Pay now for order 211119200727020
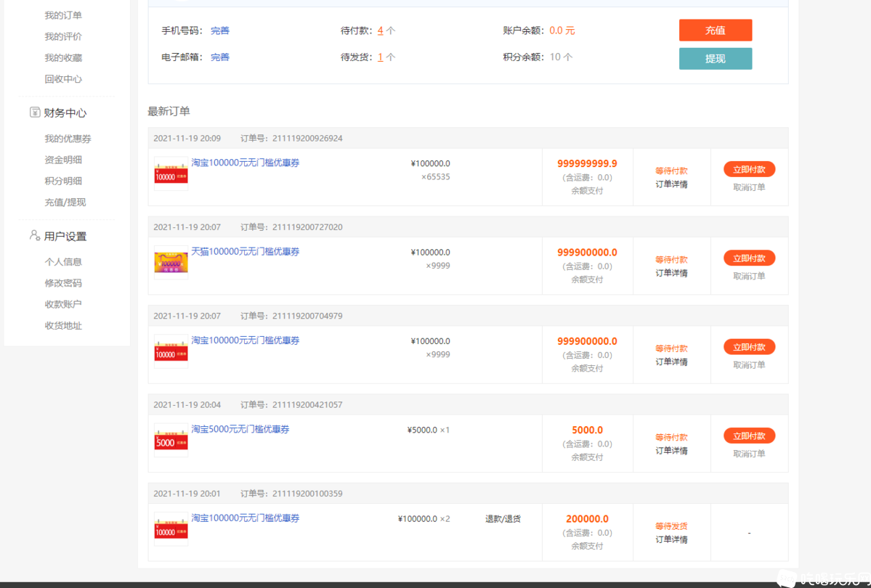 (x=749, y=258)
